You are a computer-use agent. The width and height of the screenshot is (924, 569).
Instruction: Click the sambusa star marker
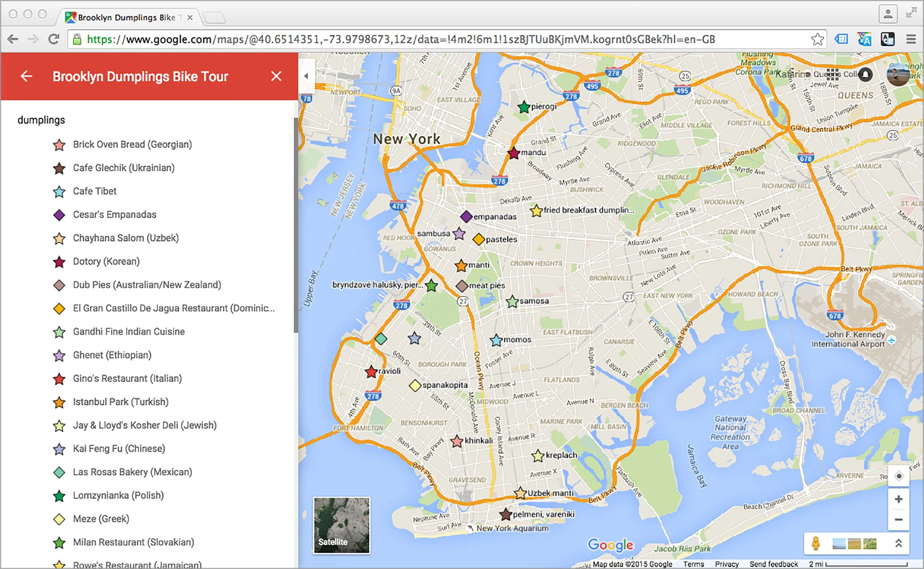tap(459, 233)
